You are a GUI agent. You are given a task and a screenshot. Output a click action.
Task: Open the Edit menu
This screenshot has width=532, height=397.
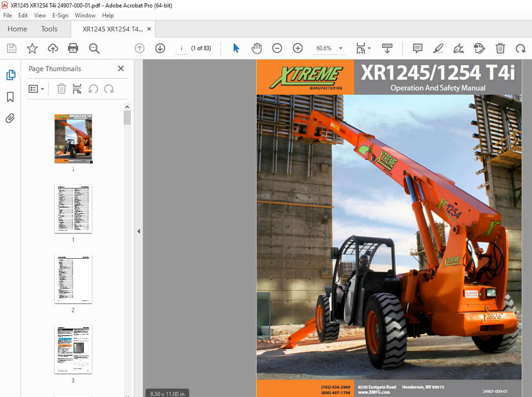tap(23, 15)
